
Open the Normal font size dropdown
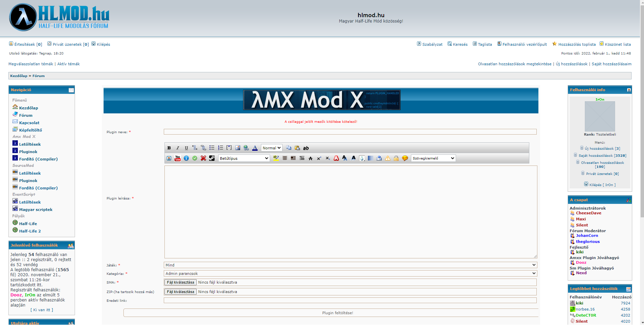(271, 148)
